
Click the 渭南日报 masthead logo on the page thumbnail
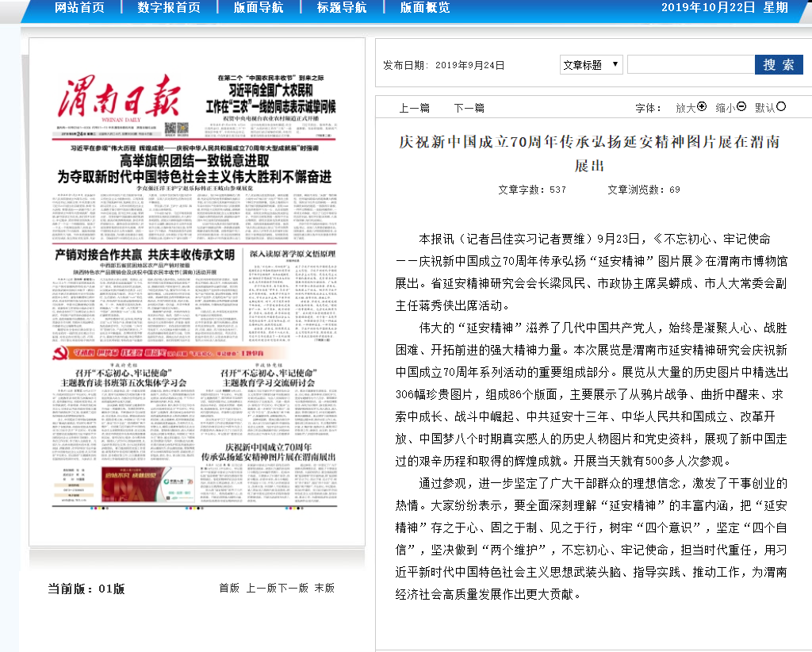(x=119, y=97)
